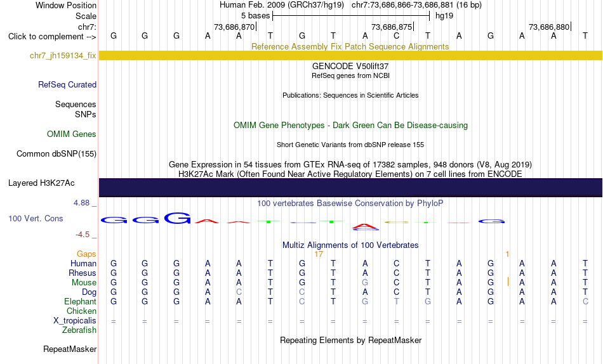This screenshot has height=364, width=603.
Task: Click the Rhesus species label
Action: (83, 273)
